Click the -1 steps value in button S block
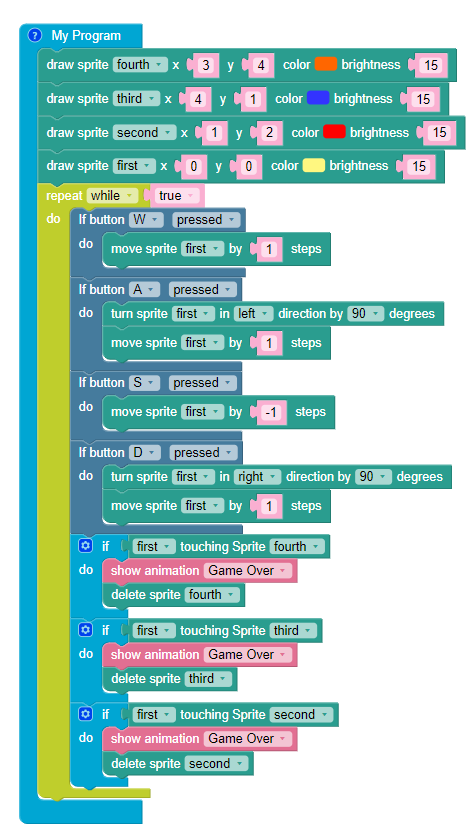Screen dimensions: 468x832 coord(270,412)
